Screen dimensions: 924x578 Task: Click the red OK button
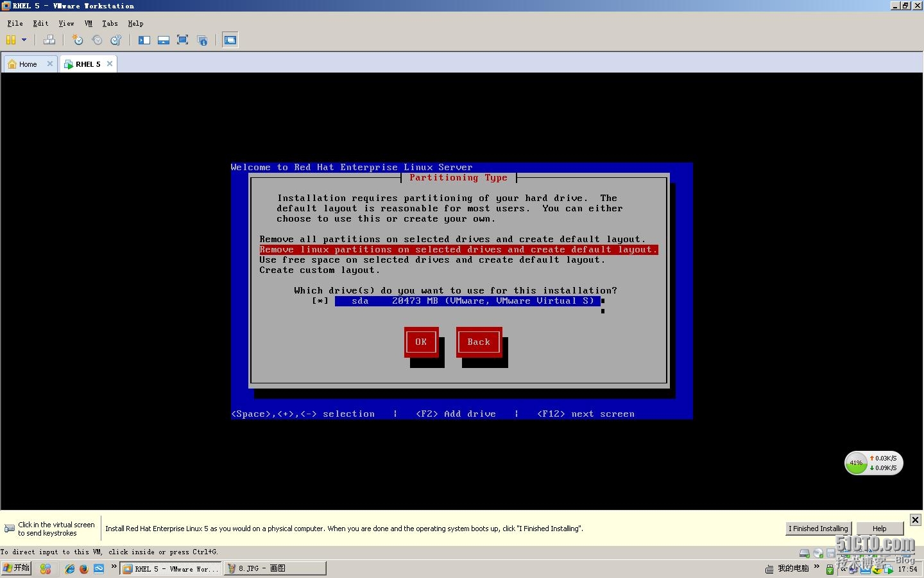pyautogui.click(x=421, y=342)
